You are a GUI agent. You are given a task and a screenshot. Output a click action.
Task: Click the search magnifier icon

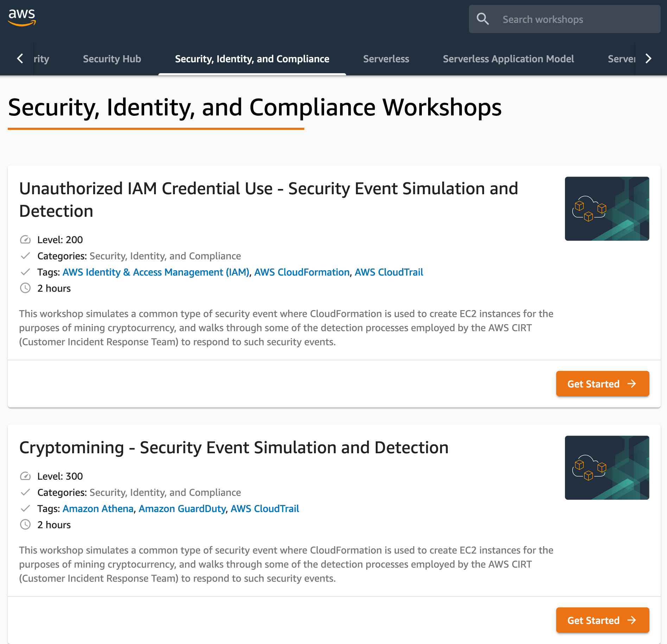(x=483, y=19)
